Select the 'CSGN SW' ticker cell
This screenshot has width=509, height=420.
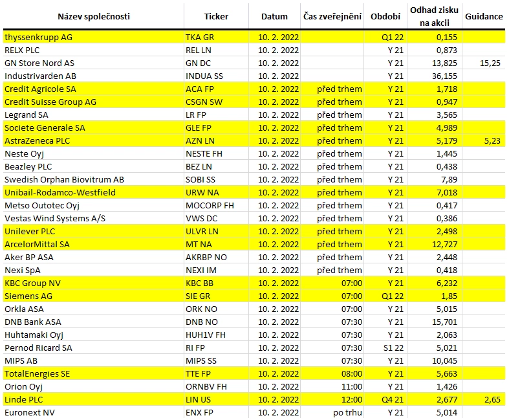point(216,102)
